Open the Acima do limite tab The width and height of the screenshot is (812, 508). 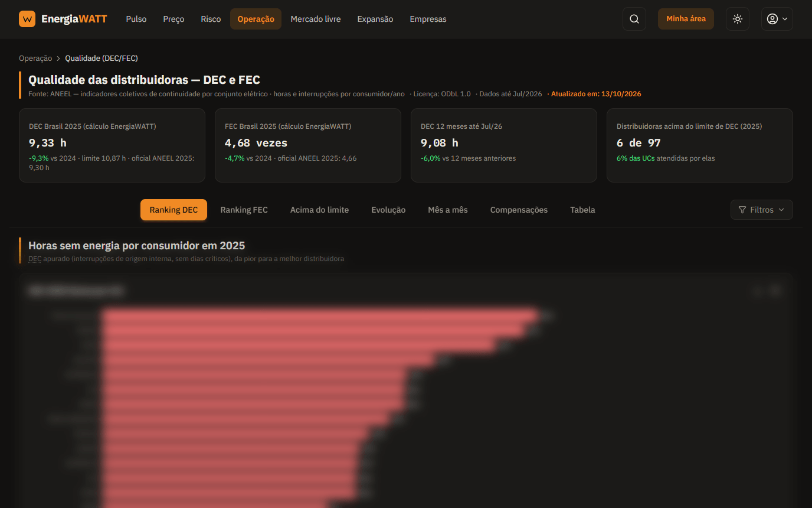point(319,210)
